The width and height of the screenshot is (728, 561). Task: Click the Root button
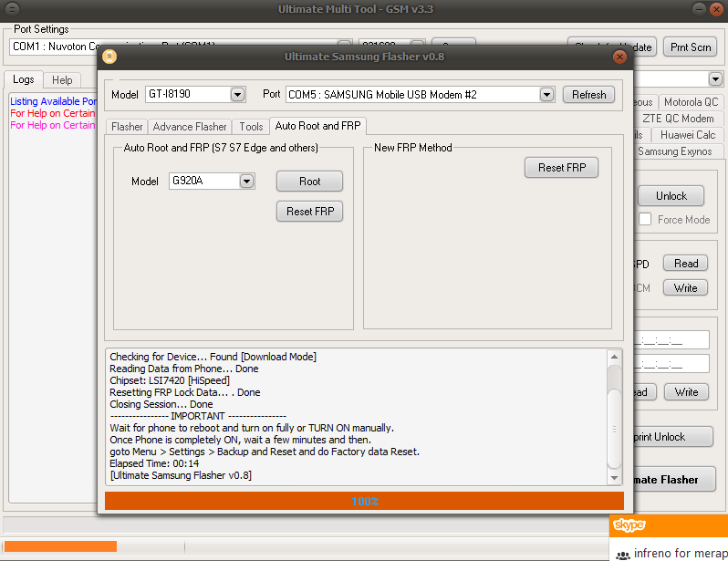click(x=309, y=182)
